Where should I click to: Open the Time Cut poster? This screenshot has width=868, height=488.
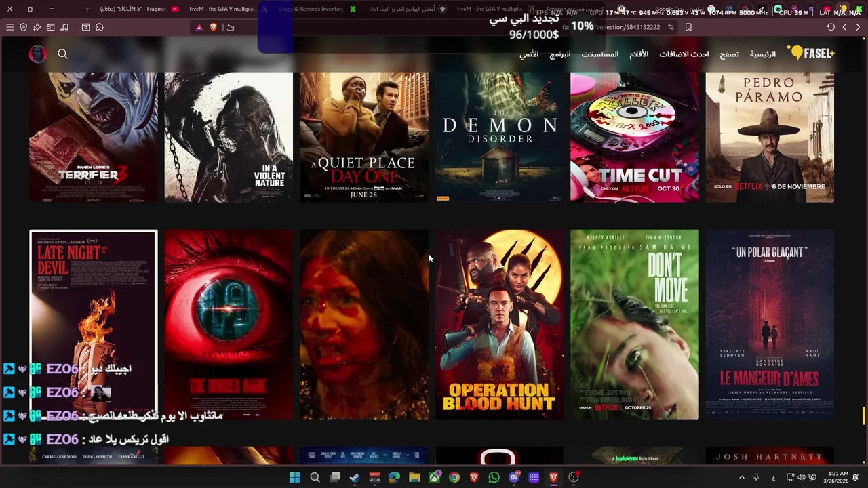point(635,137)
